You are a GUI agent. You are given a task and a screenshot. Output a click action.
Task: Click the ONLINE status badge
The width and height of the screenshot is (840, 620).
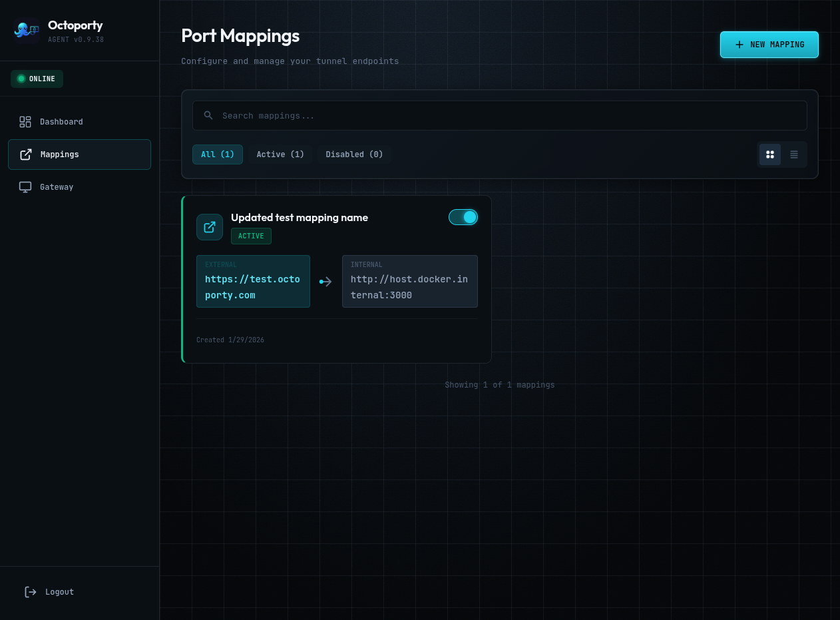pyautogui.click(x=37, y=79)
